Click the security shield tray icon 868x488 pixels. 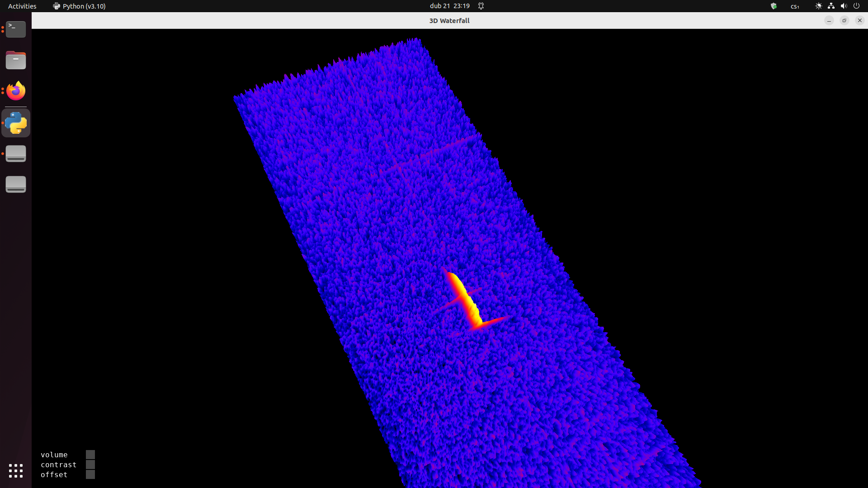coord(774,6)
